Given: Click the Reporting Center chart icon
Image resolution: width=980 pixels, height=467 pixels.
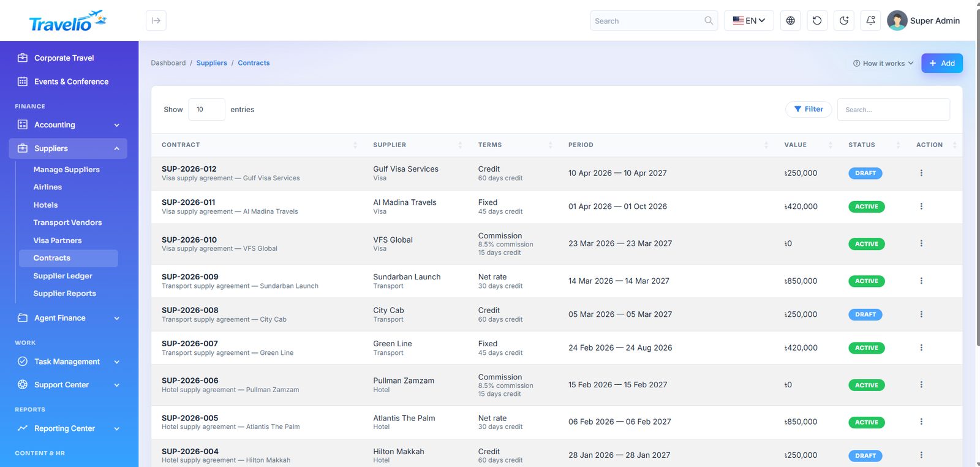Looking at the screenshot, I should tap(23, 428).
